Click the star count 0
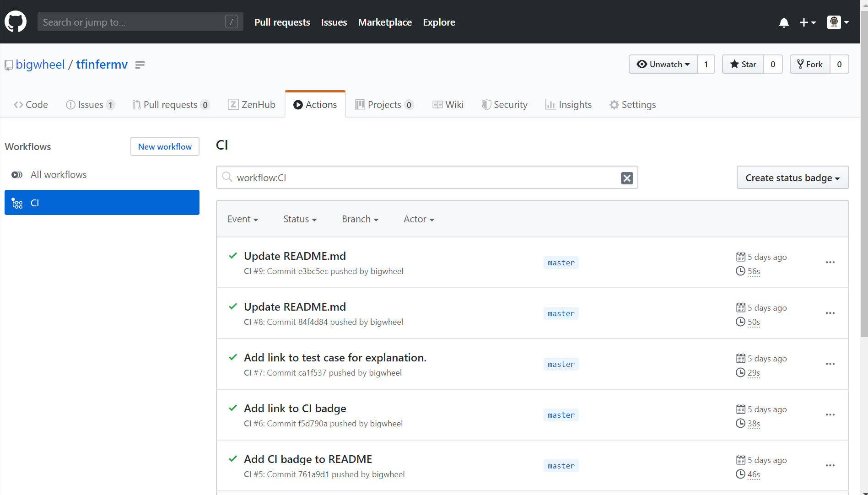This screenshot has height=495, width=868. click(773, 64)
